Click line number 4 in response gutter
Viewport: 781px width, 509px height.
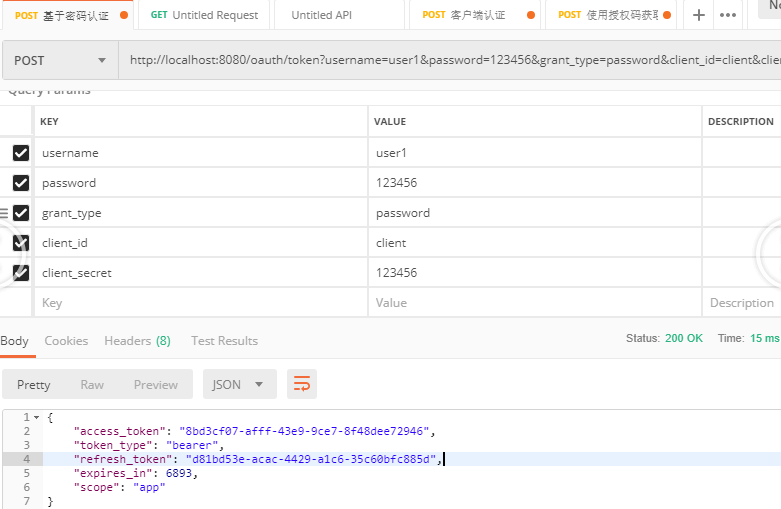click(26, 459)
